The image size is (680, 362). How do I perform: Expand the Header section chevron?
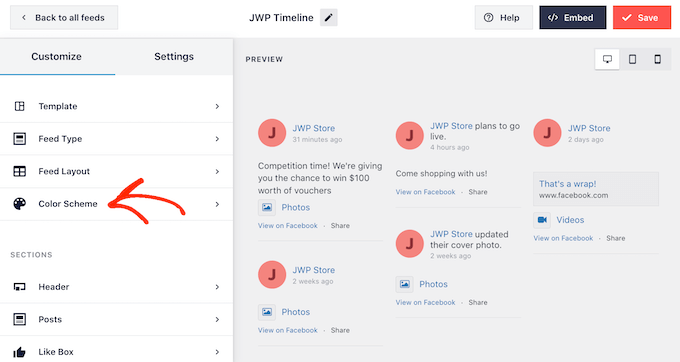[x=217, y=287]
